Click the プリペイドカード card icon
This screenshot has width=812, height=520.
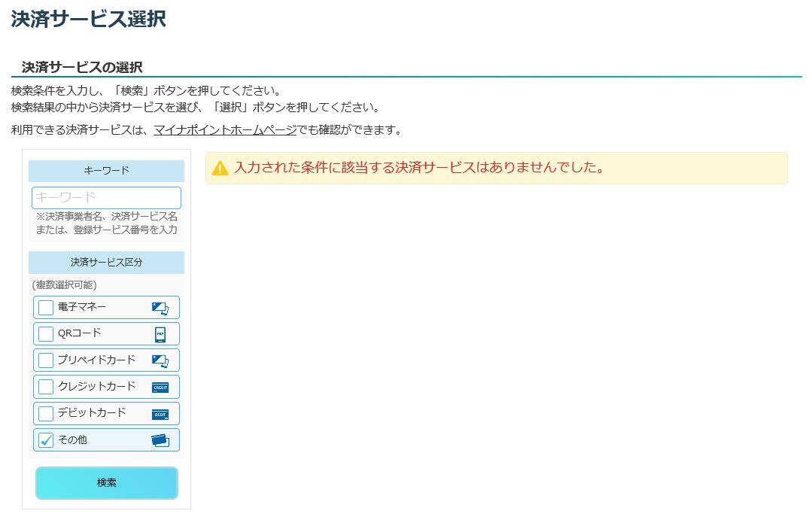pos(160,361)
